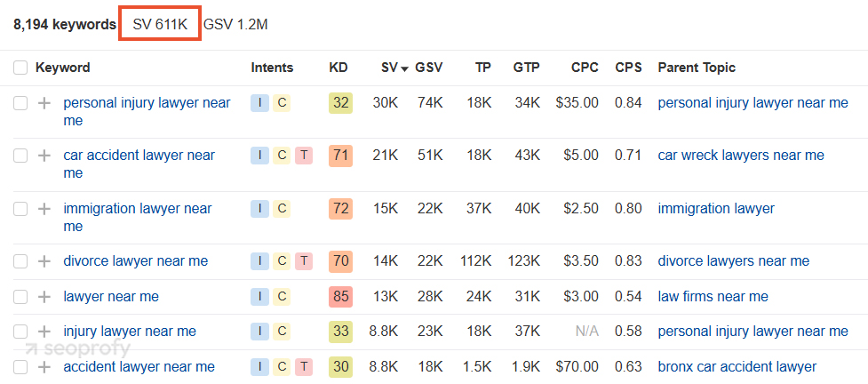Click Transactional intent badge on divorce lawyer row
Viewport: 868px width, 384px height.
point(303,261)
